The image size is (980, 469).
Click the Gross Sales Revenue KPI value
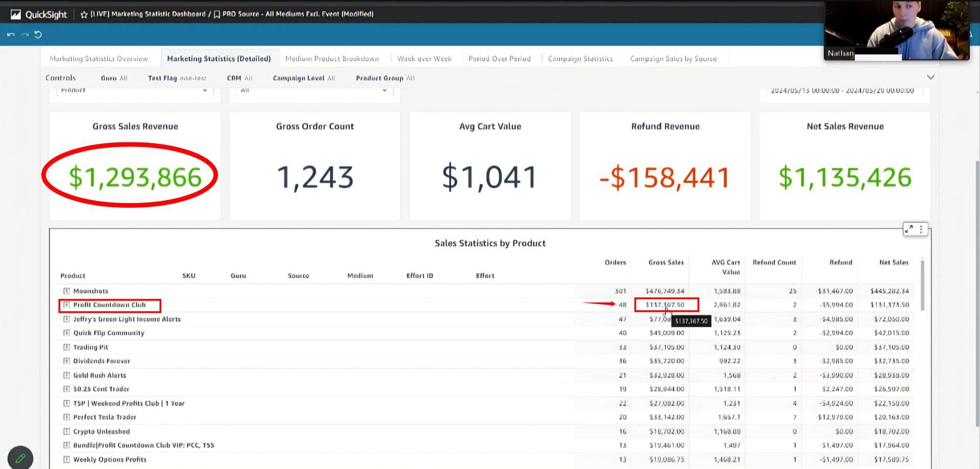pos(135,177)
